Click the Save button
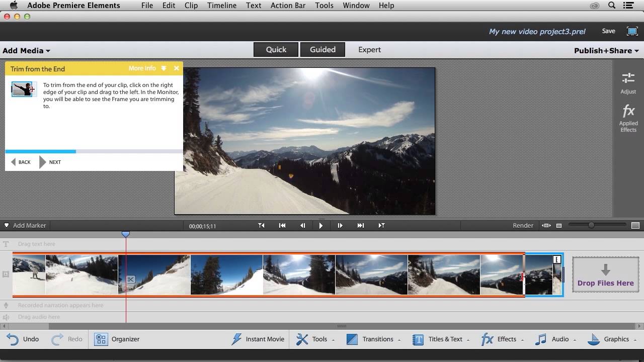The width and height of the screenshot is (644, 362). tap(608, 31)
